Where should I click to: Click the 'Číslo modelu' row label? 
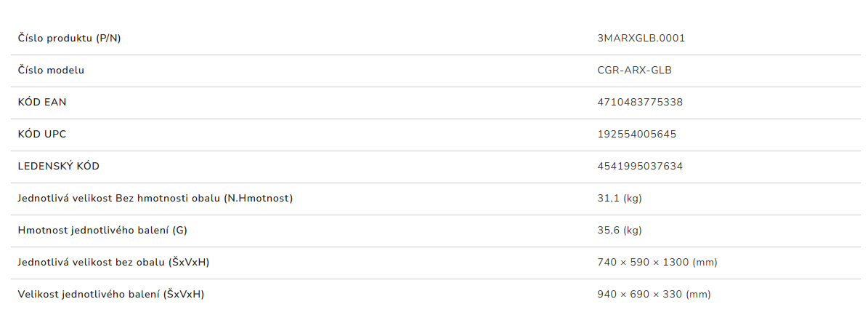coord(51,70)
